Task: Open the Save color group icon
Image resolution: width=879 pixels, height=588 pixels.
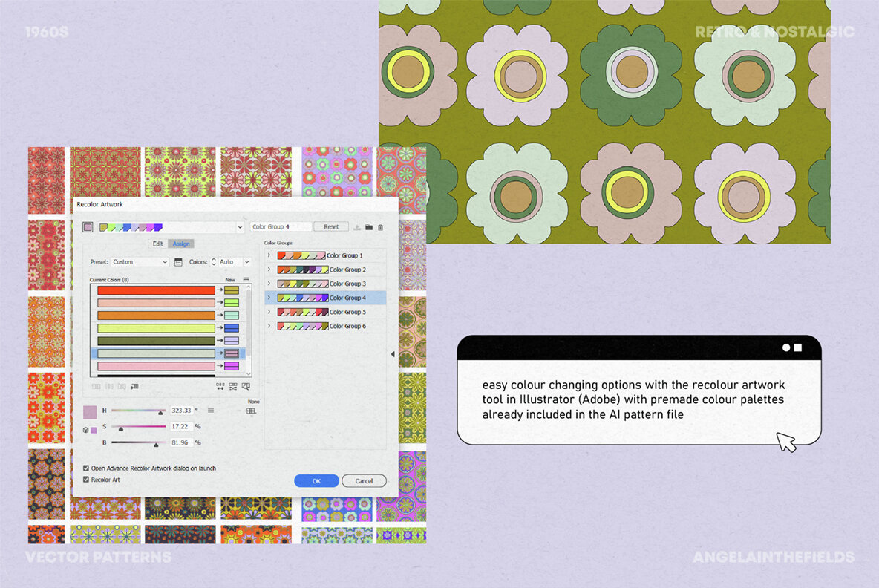Action: click(x=356, y=227)
